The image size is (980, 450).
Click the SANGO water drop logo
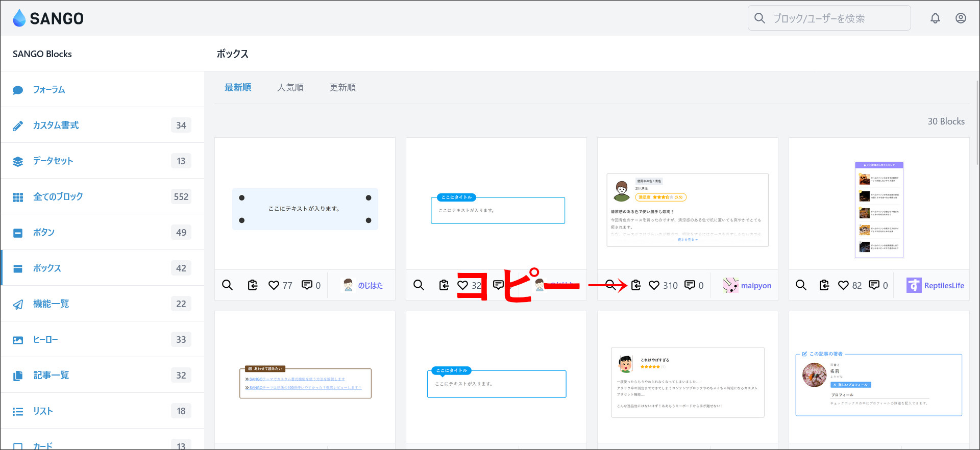tap(19, 18)
